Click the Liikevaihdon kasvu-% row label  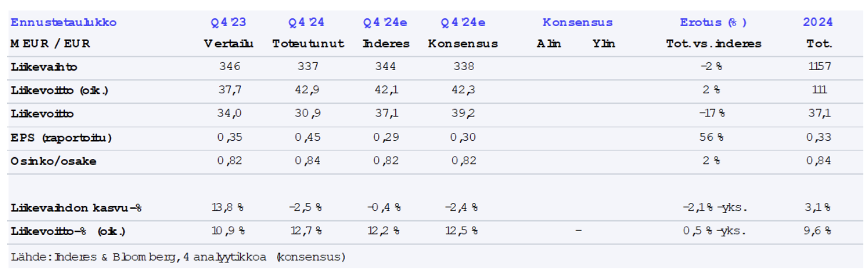tap(76, 208)
